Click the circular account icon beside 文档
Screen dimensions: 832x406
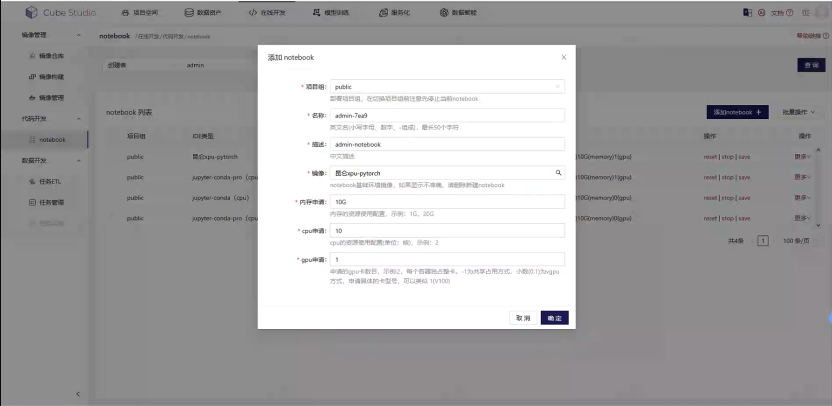[762, 13]
